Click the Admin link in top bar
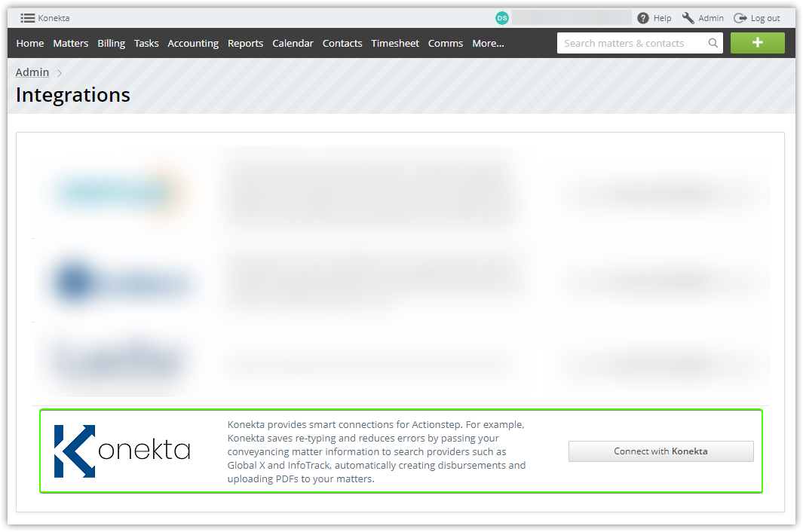The width and height of the screenshot is (803, 532). 711,18
